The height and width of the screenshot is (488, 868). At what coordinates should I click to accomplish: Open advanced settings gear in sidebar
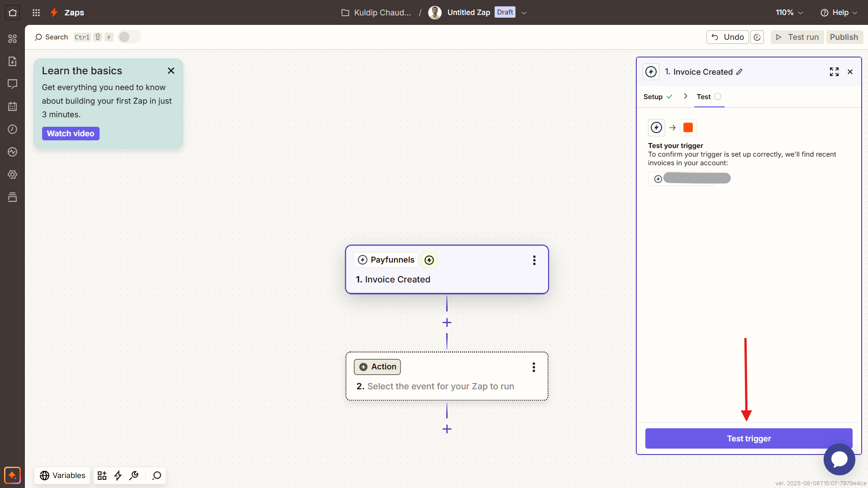tap(13, 175)
